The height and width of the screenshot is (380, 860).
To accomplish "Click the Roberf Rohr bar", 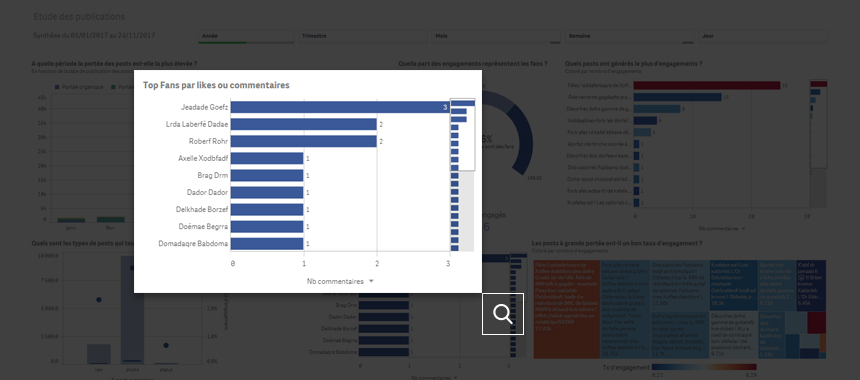I will pyautogui.click(x=303, y=141).
